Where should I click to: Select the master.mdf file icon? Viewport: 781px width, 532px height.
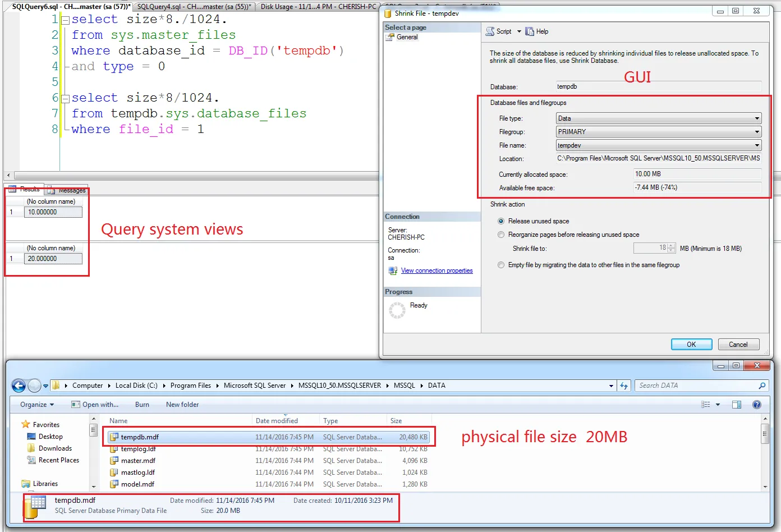point(114,461)
